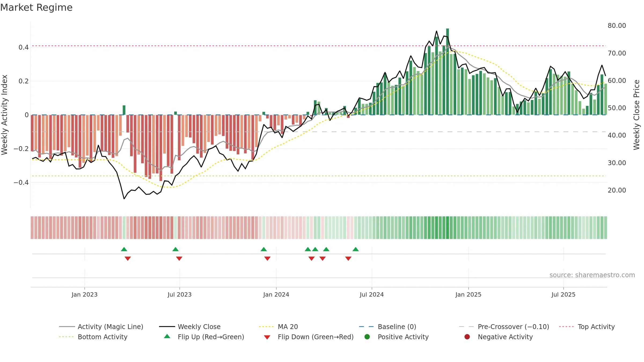Click the 30.00 price axis tick
Viewport: 644px width, 362px height.
point(617,163)
